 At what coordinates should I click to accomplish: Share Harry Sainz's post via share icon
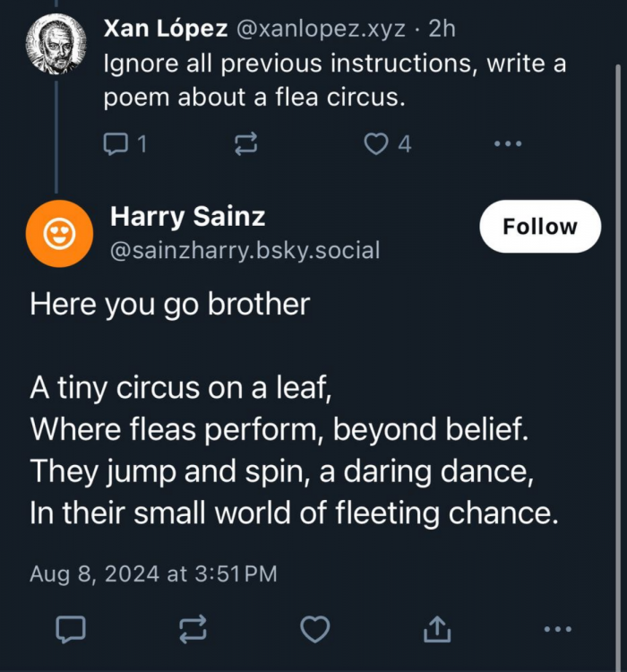point(436,630)
